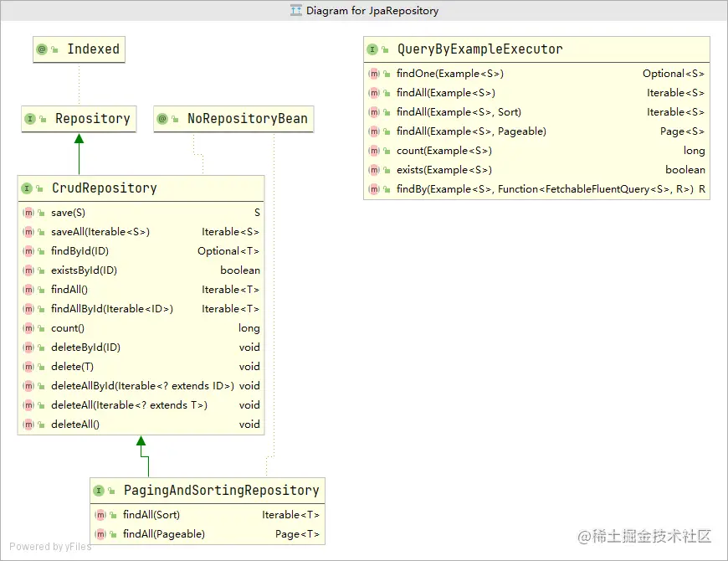Click deleteAll(Iterable<? extends T>) method
728x561 pixels.
coord(129,405)
